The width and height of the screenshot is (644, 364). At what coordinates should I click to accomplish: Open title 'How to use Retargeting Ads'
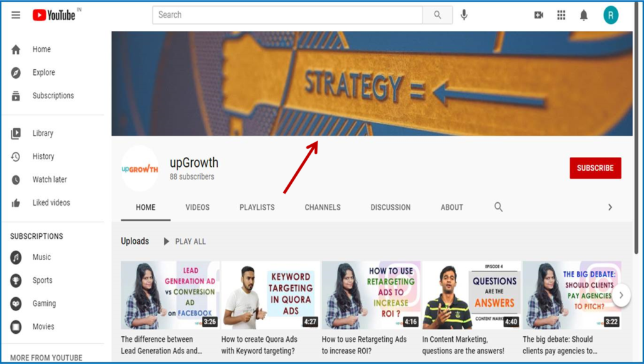[x=364, y=345]
